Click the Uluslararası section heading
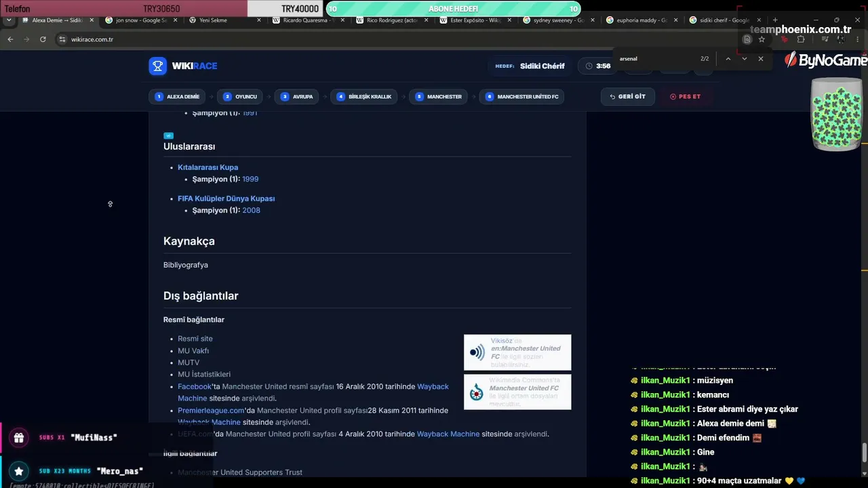The width and height of the screenshot is (868, 488). 189,146
